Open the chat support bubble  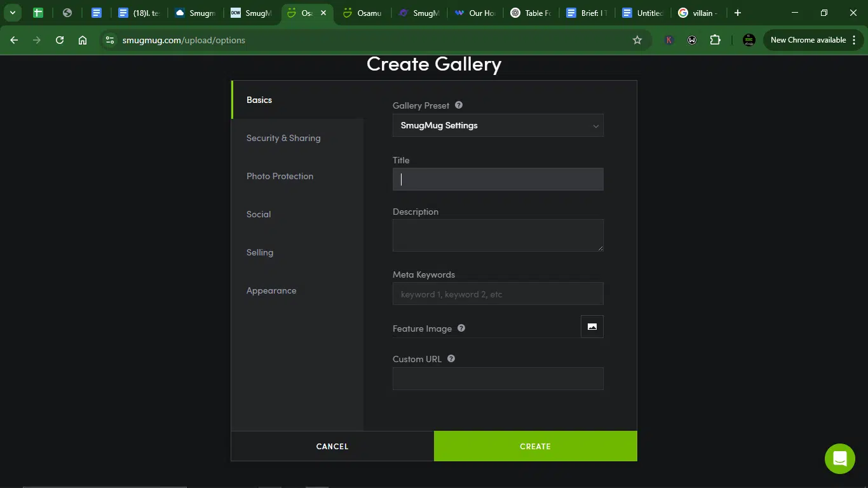pyautogui.click(x=840, y=459)
